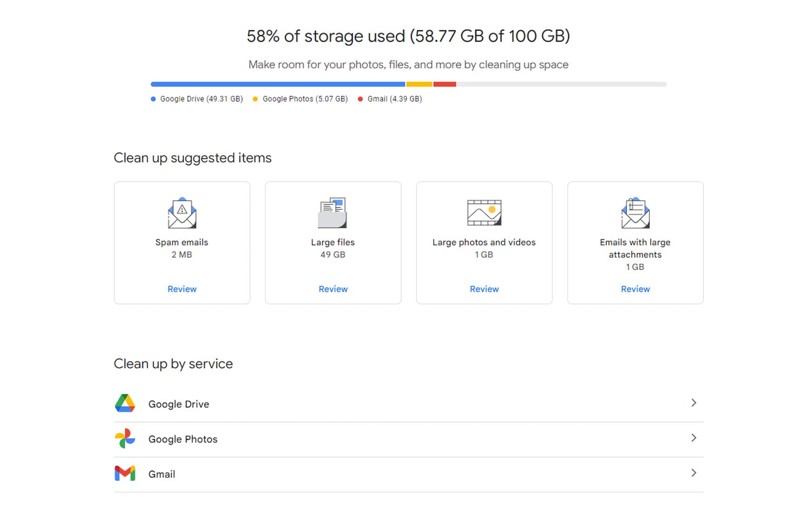Click the Emails with large attachments icon

(634, 213)
